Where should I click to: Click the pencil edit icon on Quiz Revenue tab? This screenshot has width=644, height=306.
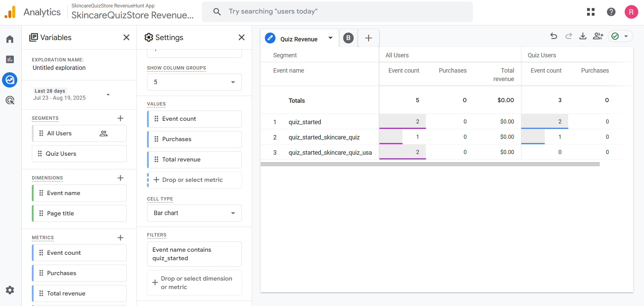[x=270, y=38]
